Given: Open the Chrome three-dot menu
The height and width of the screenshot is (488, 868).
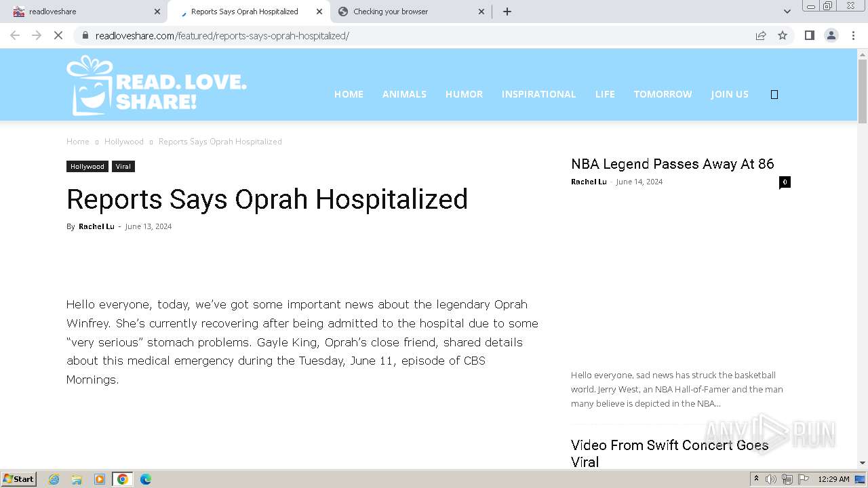Looking at the screenshot, I should pyautogui.click(x=853, y=35).
